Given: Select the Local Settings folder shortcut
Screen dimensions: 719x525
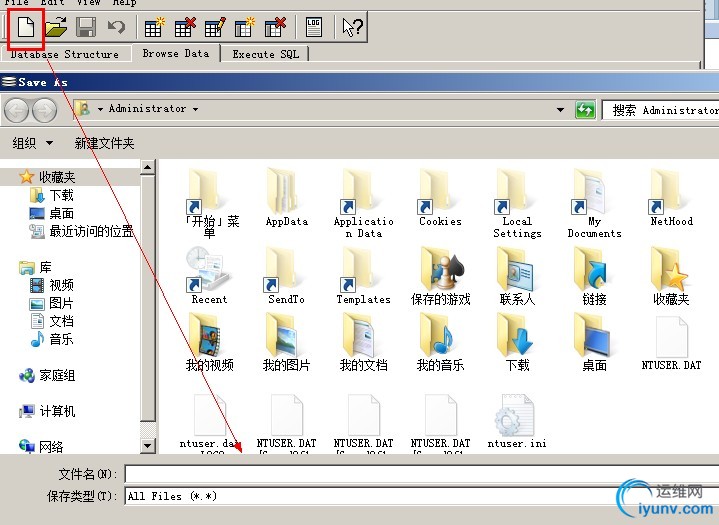Looking at the screenshot, I should [x=517, y=202].
